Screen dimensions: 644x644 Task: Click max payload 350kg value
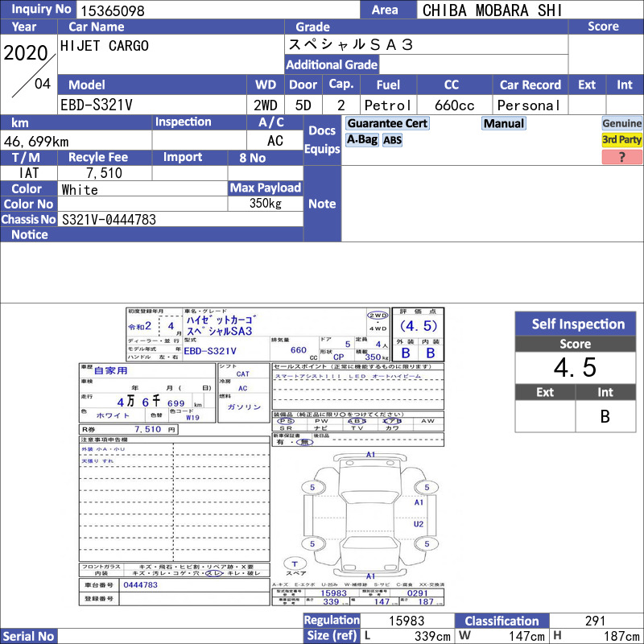click(266, 204)
